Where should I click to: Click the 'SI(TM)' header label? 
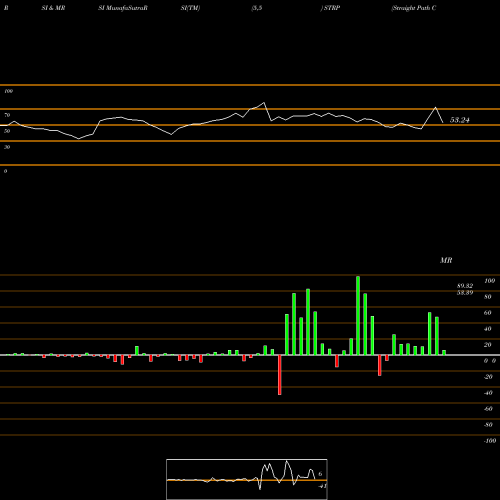[x=190, y=8]
